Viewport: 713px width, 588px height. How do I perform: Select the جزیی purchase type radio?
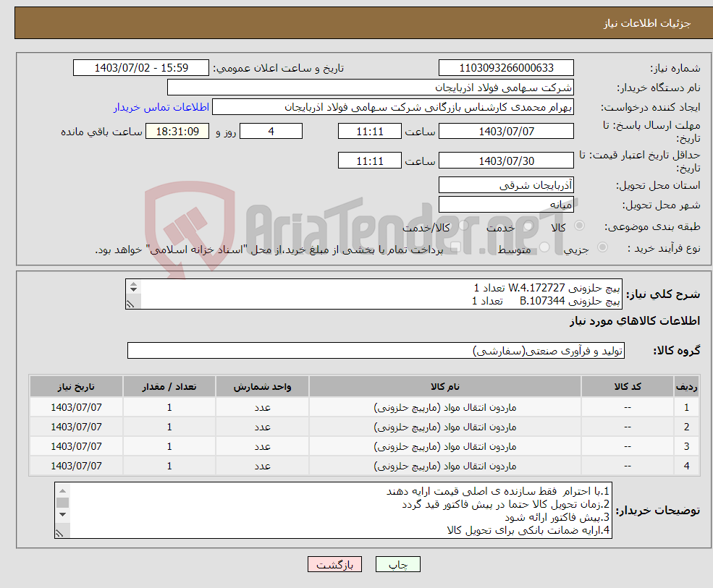click(x=602, y=247)
